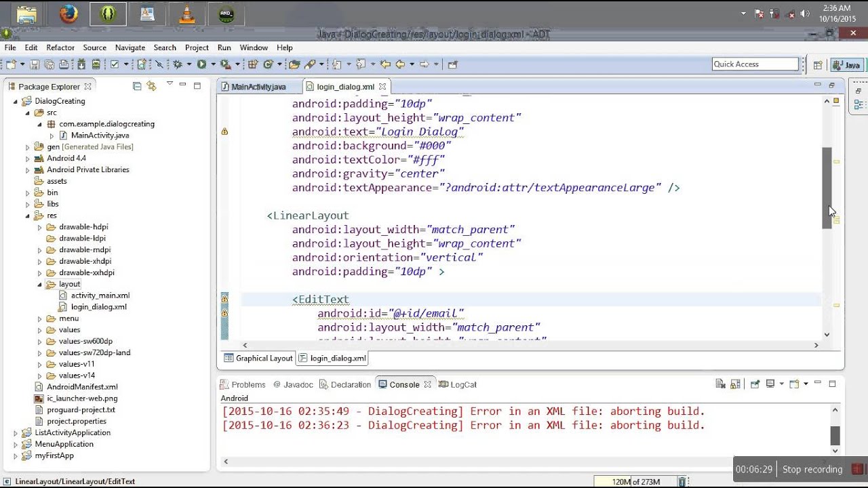Open the Navigate menu
Screen dimensions: 868x488
[x=130, y=47]
